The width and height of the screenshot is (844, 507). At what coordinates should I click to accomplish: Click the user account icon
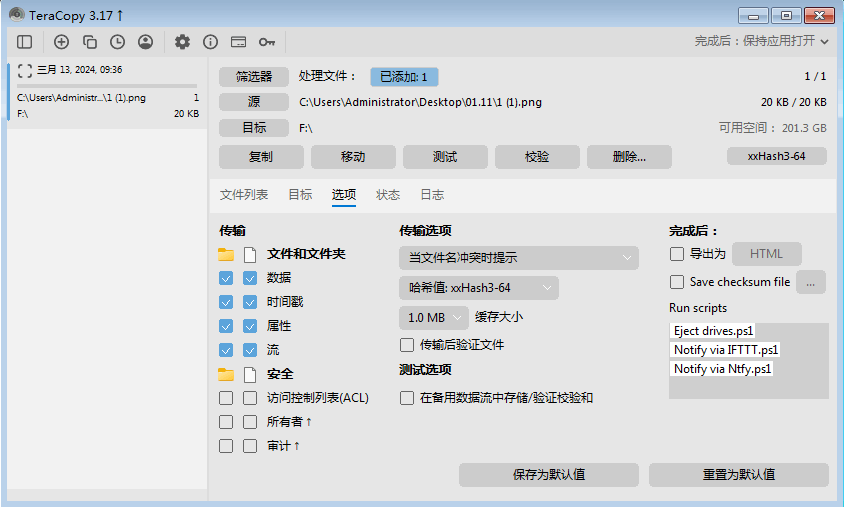(x=145, y=42)
